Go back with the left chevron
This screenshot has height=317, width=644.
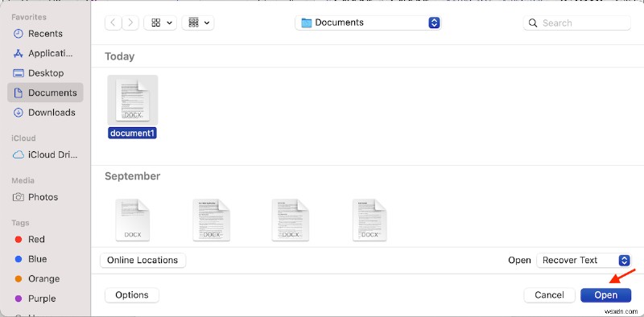pos(113,23)
